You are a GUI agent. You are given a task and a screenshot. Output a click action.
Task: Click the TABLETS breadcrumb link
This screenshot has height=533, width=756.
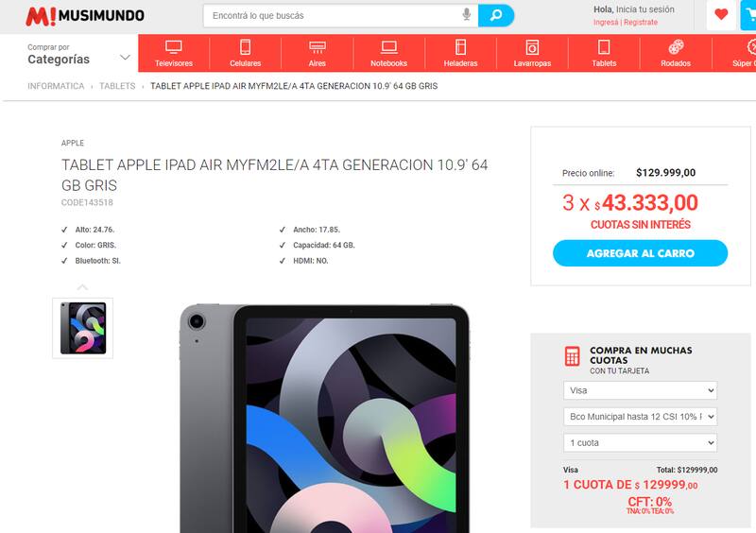[x=117, y=86]
